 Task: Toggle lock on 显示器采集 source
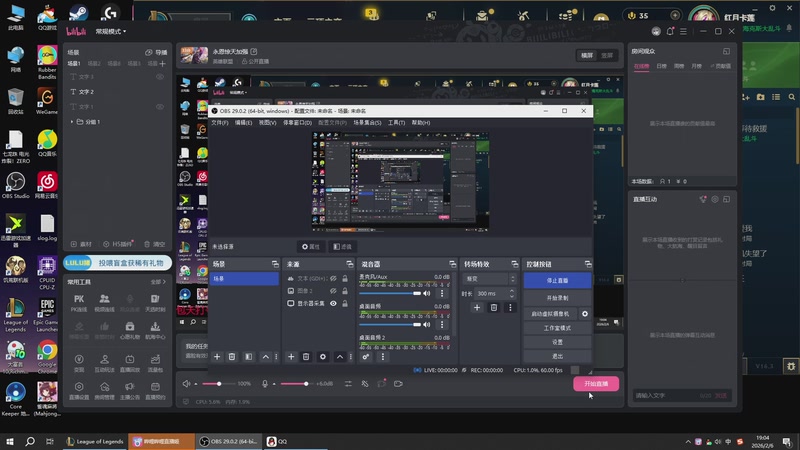pyautogui.click(x=345, y=304)
